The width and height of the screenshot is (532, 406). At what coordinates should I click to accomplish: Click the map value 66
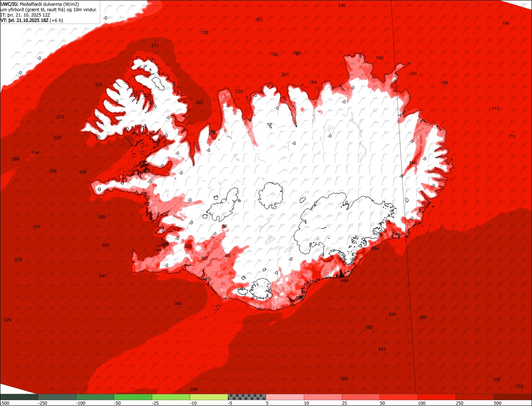coord(228,256)
